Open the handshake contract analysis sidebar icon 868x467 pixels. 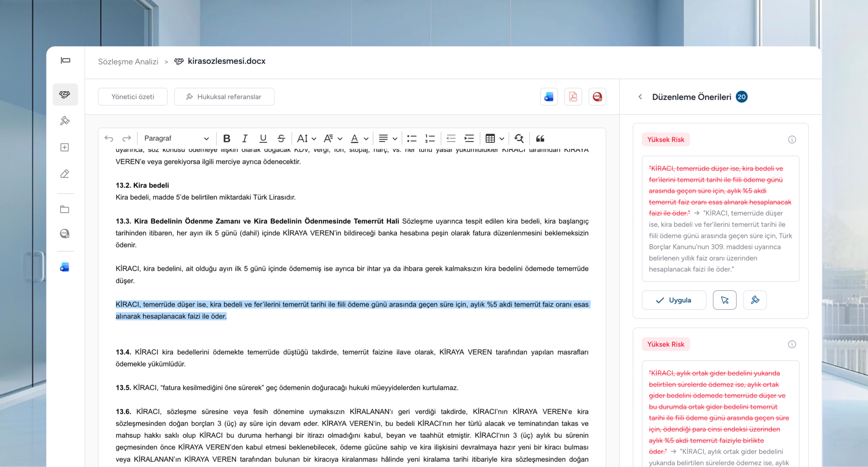click(x=65, y=94)
